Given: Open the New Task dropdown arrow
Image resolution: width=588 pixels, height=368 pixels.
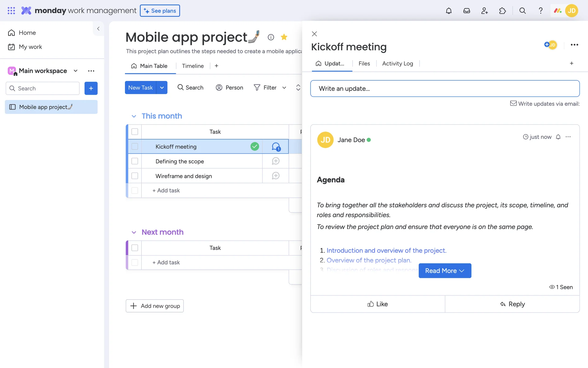Looking at the screenshot, I should (162, 88).
